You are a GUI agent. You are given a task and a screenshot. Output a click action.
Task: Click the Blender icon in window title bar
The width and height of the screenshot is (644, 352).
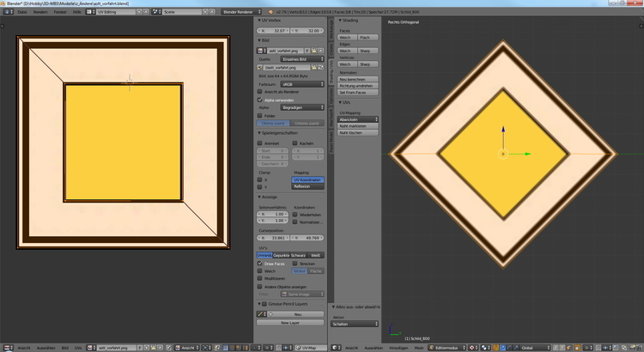[x=3, y=3]
